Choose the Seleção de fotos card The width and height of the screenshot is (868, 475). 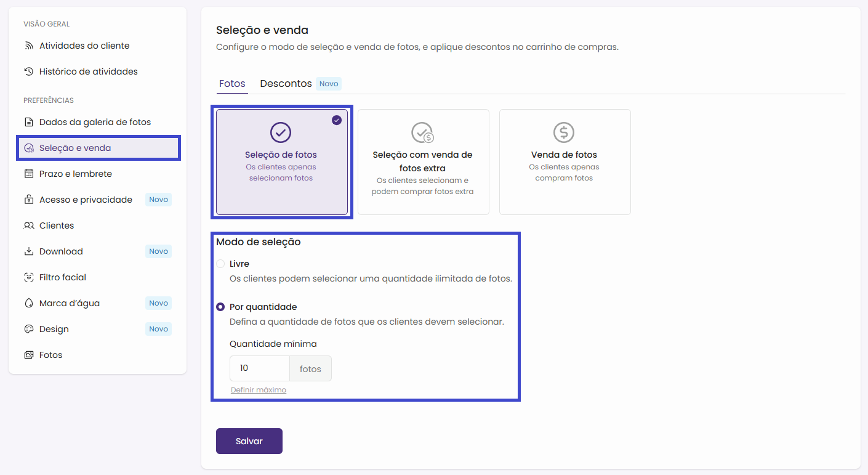pyautogui.click(x=281, y=162)
